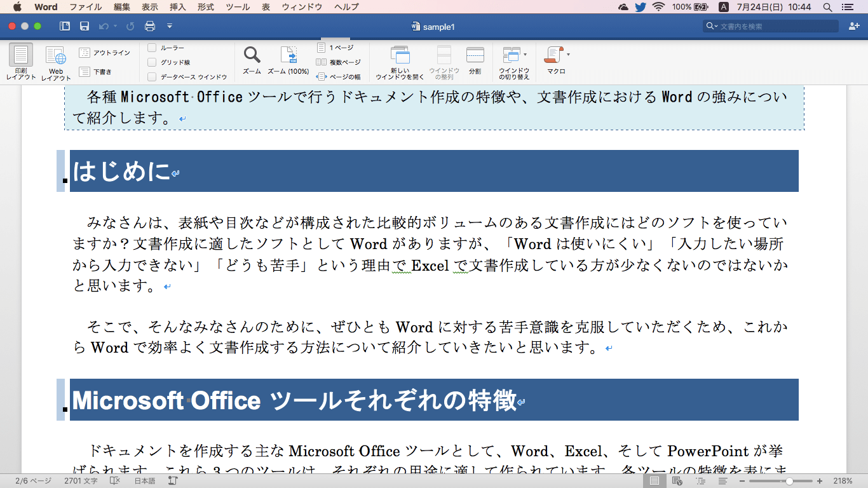The width and height of the screenshot is (868, 488).
Task: Open the customize quick access toolbar dropdown
Action: [x=170, y=26]
